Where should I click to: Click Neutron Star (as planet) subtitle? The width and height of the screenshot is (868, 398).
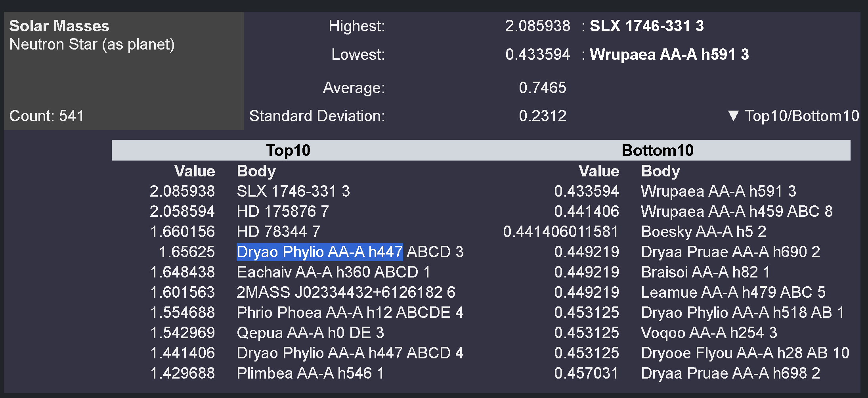tap(92, 44)
